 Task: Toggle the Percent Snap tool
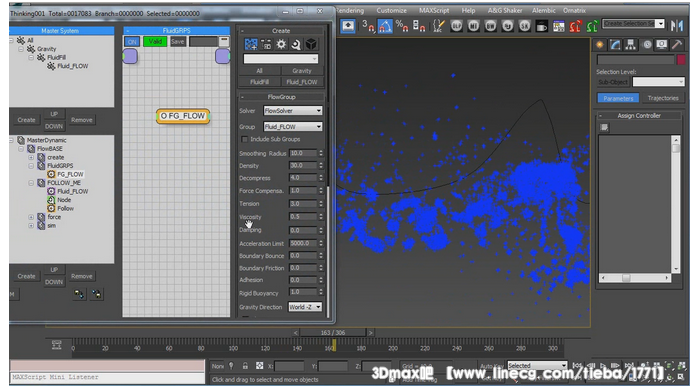[x=402, y=26]
